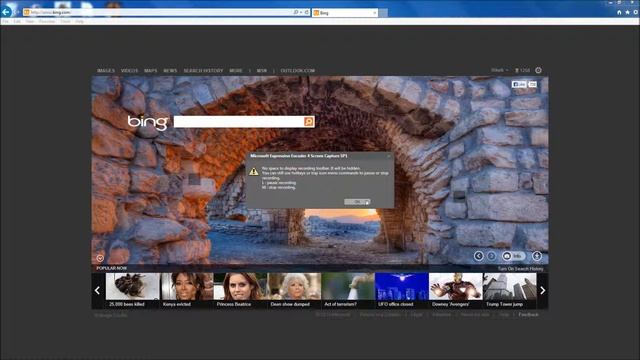
Task: Open the browser Tools gear icon
Action: (636, 12)
